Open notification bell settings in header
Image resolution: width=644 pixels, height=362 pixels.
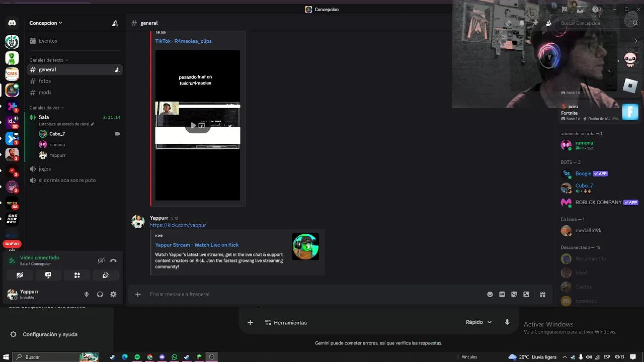[x=522, y=23]
